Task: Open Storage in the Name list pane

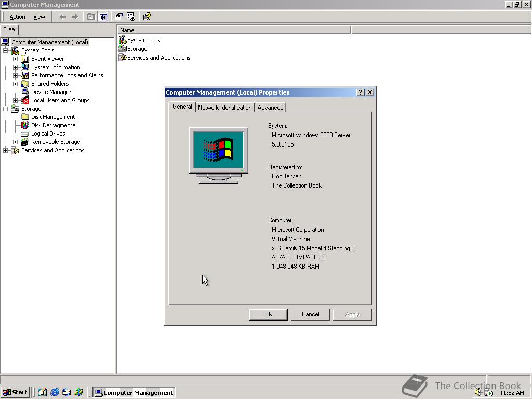Action: click(x=133, y=49)
